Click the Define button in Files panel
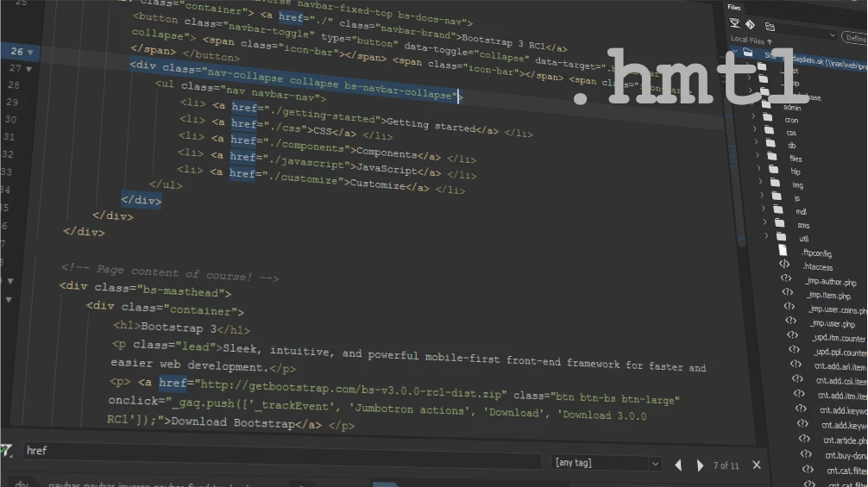868x487 pixels. coord(855,38)
